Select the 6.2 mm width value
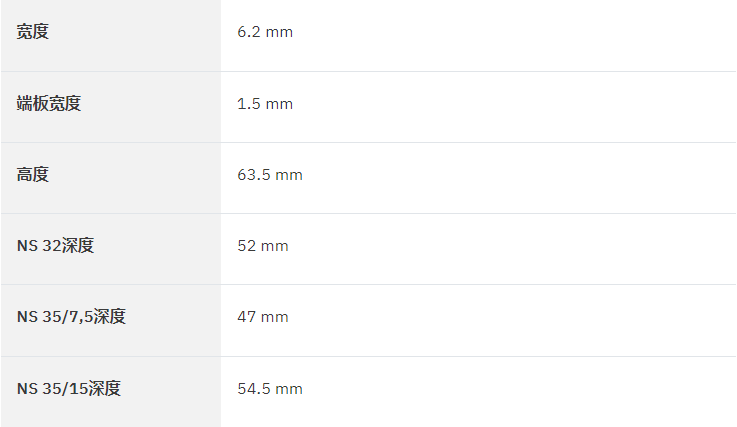This screenshot has width=737, height=427. point(265,32)
